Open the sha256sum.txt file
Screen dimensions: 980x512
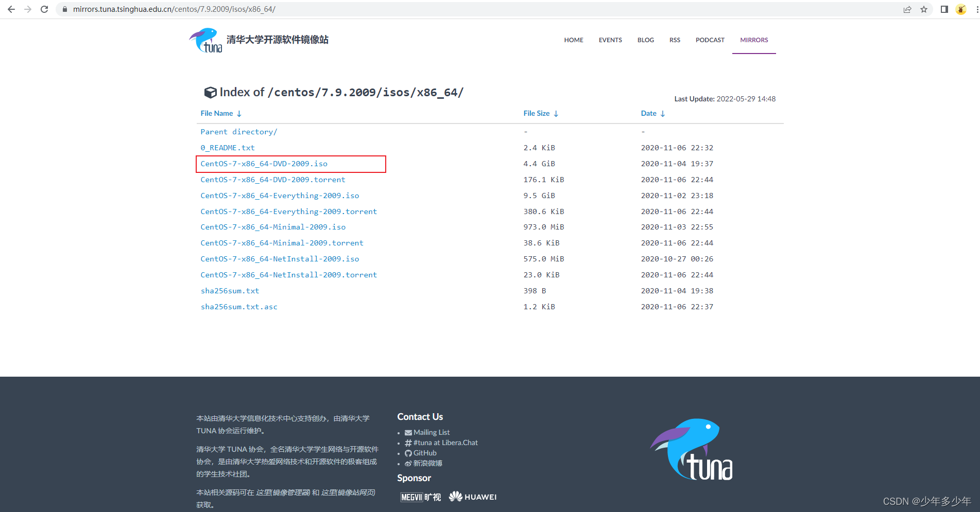(230, 291)
